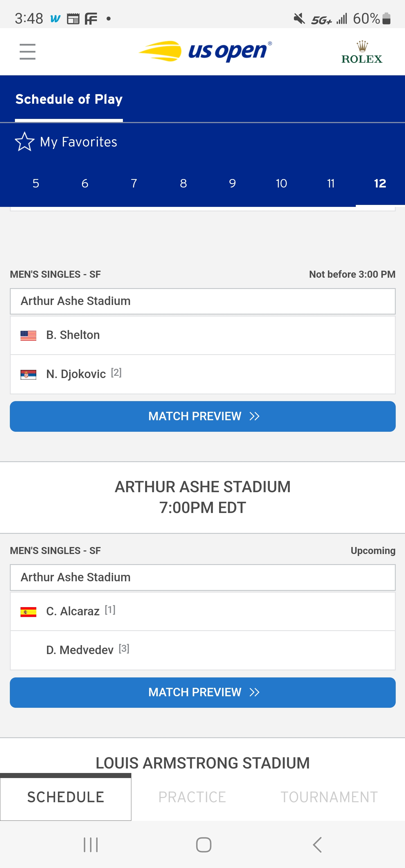Viewport: 405px width, 868px height.
Task: Tap the US Open logo
Action: 205,51
